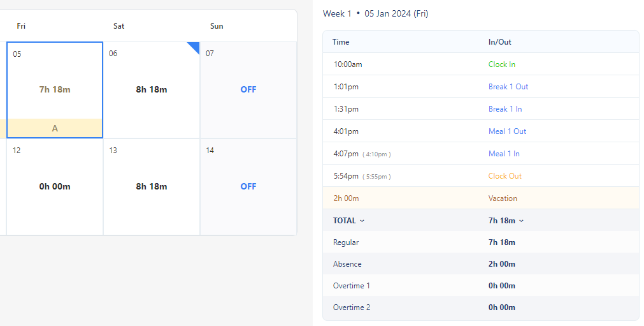Open Sunday 07 OFF day cell
Image resolution: width=644 pixels, height=326 pixels.
[248, 90]
